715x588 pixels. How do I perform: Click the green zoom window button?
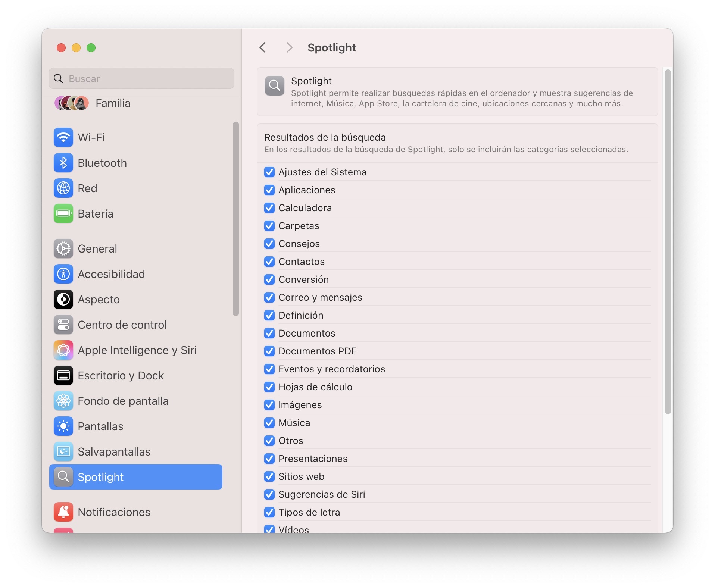[x=91, y=48]
